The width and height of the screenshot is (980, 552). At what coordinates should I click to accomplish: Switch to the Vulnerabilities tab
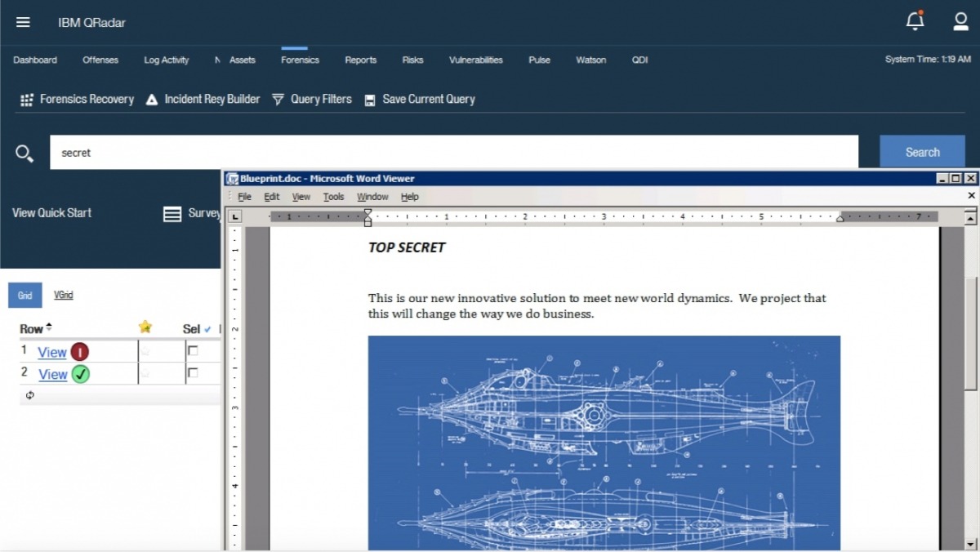tap(475, 60)
